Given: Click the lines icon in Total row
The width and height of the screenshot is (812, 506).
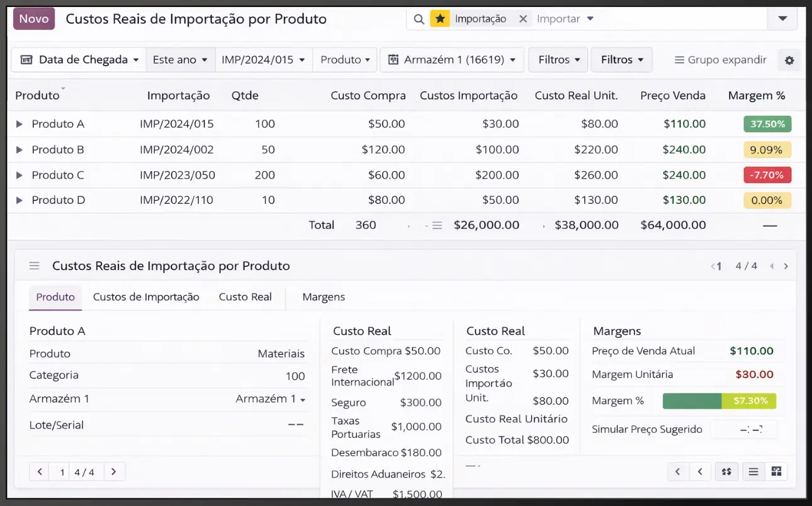Looking at the screenshot, I should (x=437, y=225).
